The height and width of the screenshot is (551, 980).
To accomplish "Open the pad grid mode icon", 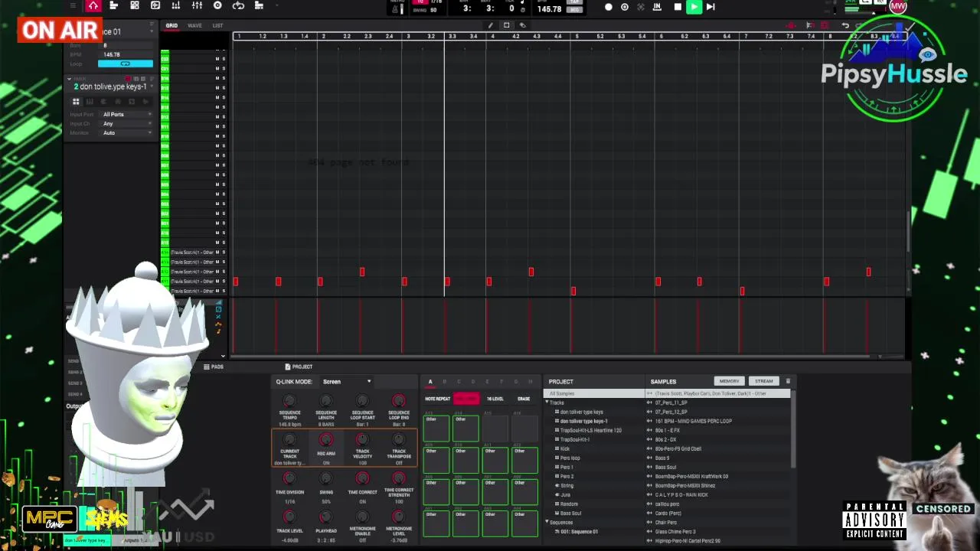I will 135,5.
